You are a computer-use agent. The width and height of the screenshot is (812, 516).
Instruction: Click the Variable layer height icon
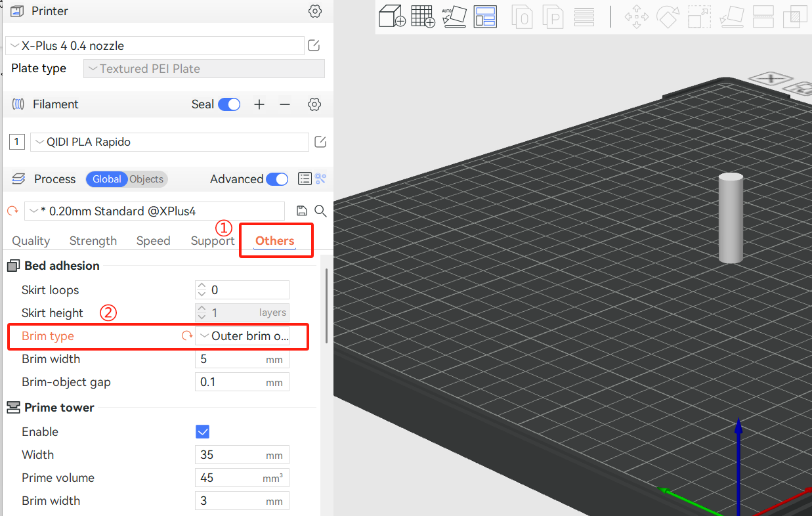pyautogui.click(x=584, y=16)
